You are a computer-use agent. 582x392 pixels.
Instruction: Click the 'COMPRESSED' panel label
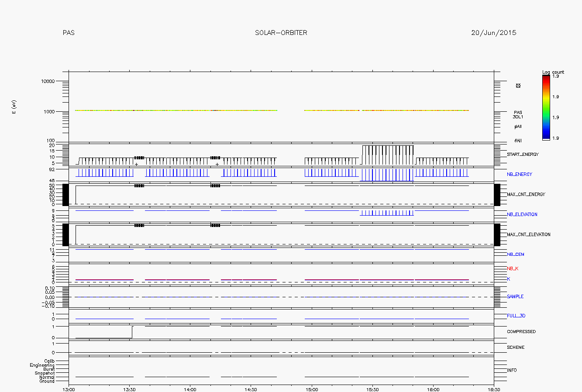(521, 332)
